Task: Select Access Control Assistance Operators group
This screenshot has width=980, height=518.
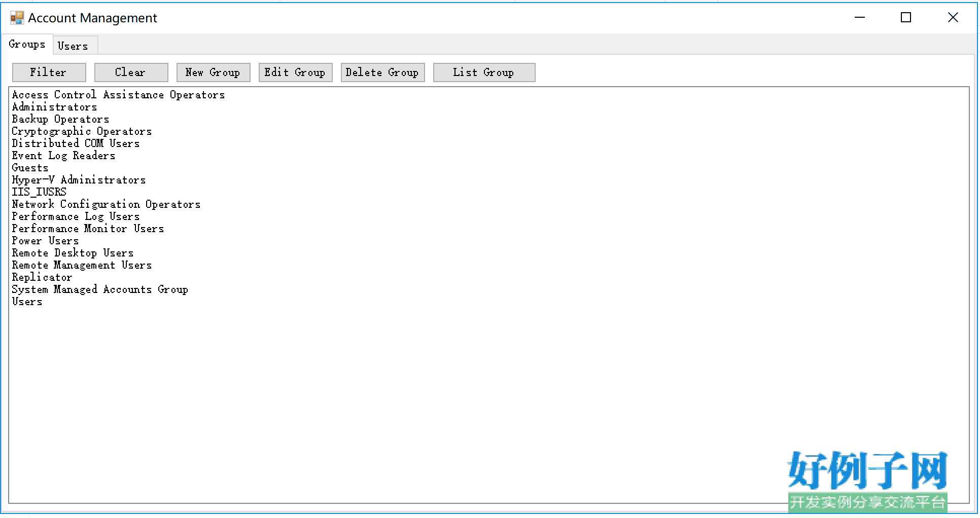Action: [x=118, y=95]
